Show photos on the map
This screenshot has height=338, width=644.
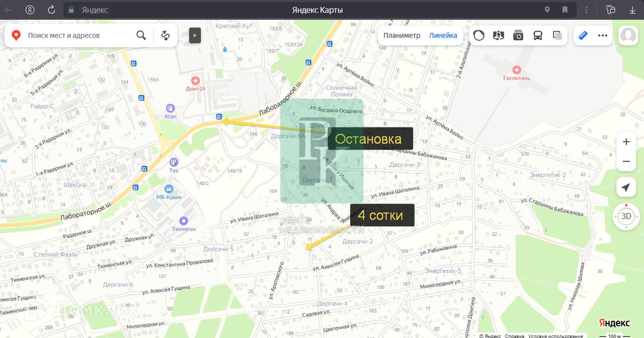pos(518,35)
